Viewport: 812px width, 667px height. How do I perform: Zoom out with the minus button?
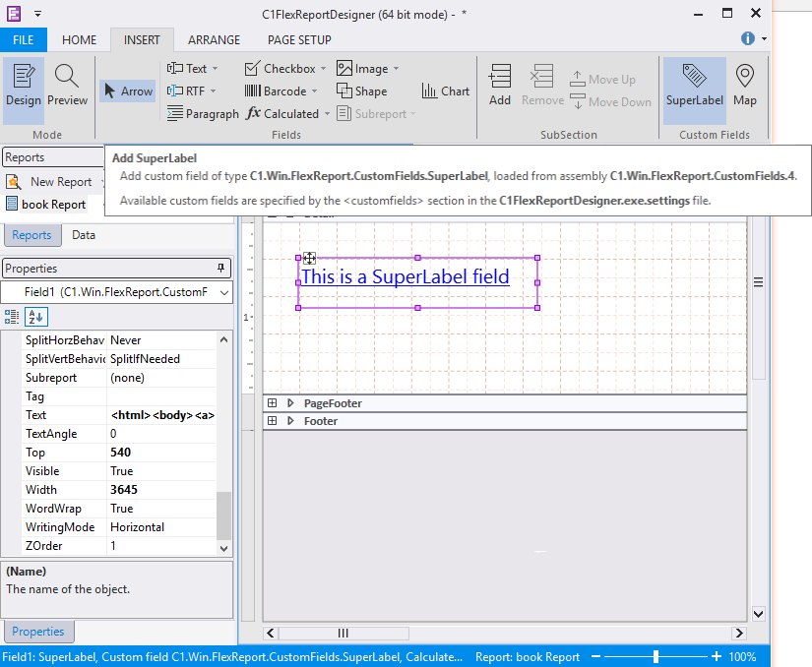coord(595,656)
